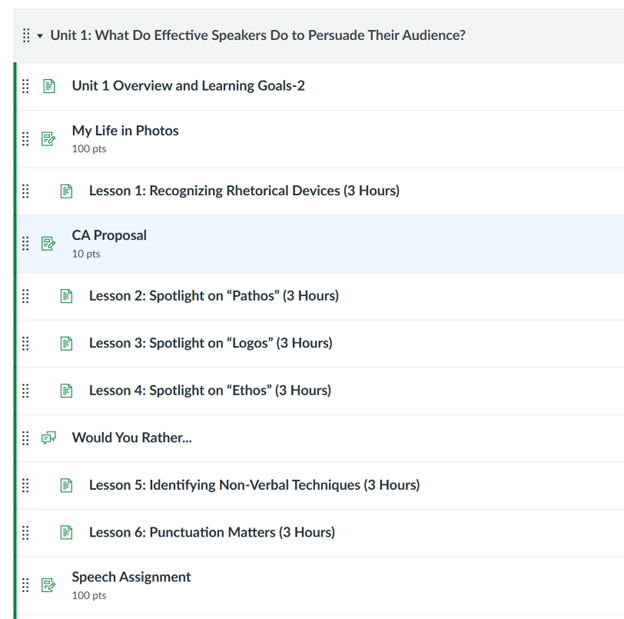Click the drag handle beside Lesson 6 row

[26, 533]
